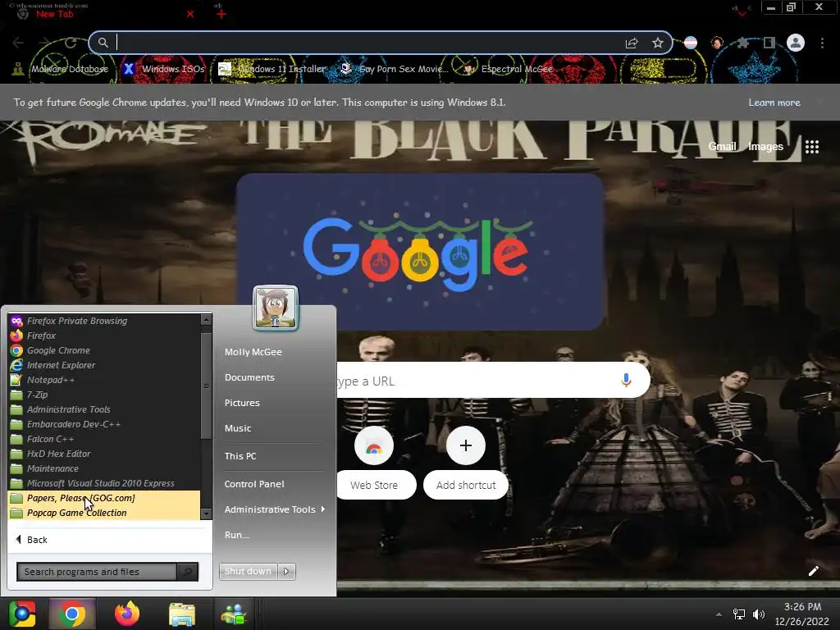Open Control Panel from Start menu
The image size is (840, 630).
pyautogui.click(x=254, y=484)
